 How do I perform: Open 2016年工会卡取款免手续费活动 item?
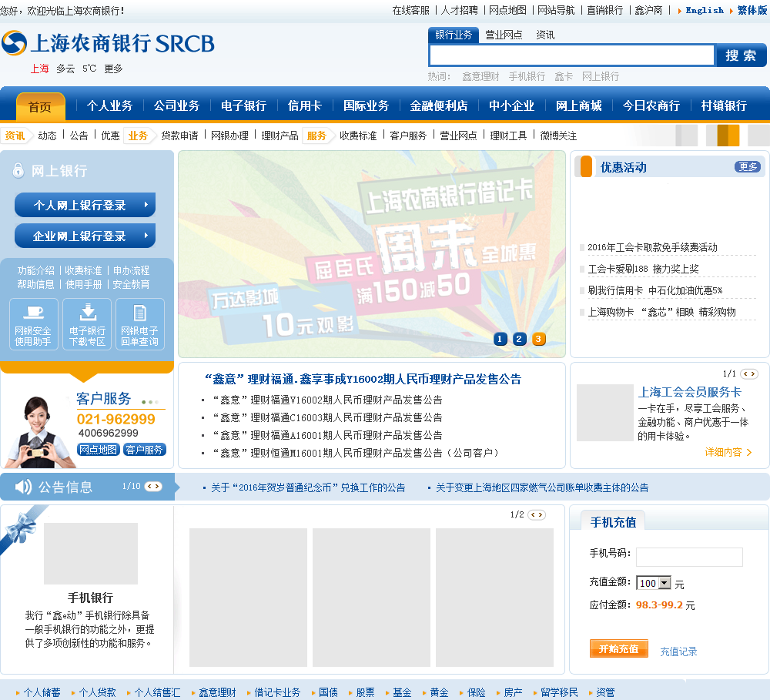click(x=652, y=247)
